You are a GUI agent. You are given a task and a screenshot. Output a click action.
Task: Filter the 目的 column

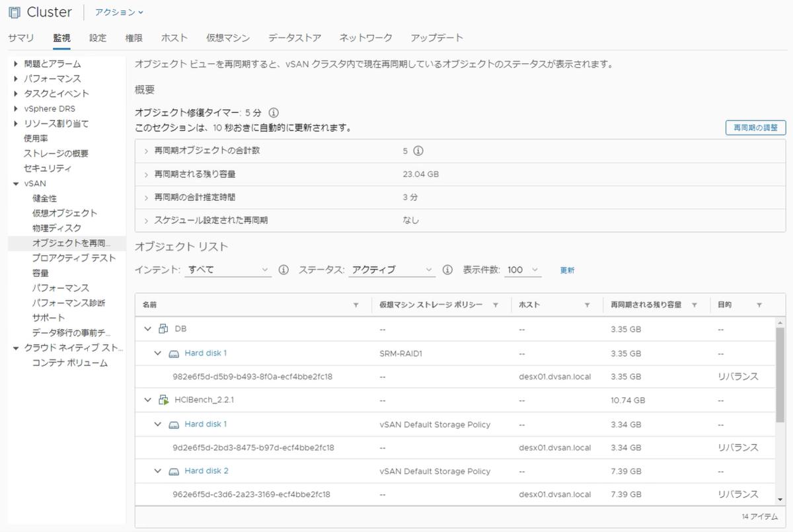coord(759,305)
